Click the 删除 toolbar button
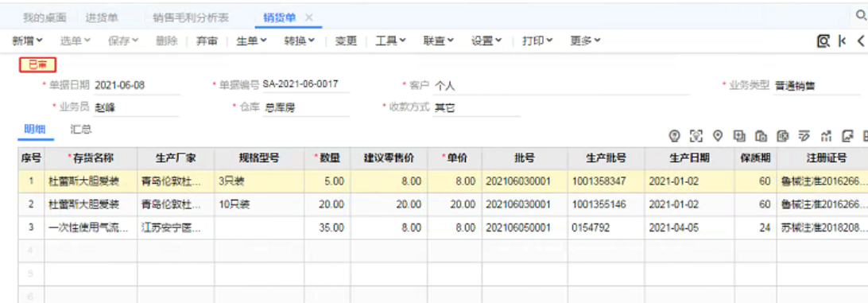This screenshot has height=303, width=868. tap(167, 41)
